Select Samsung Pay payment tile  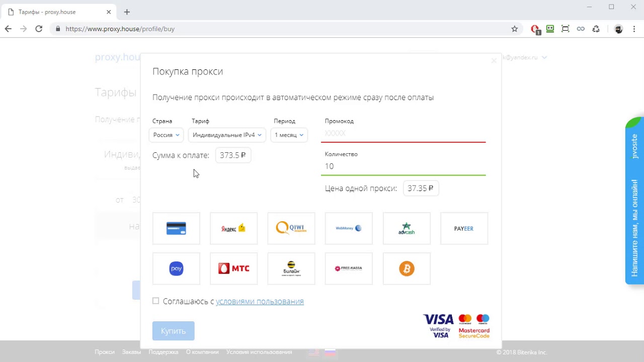click(x=176, y=268)
